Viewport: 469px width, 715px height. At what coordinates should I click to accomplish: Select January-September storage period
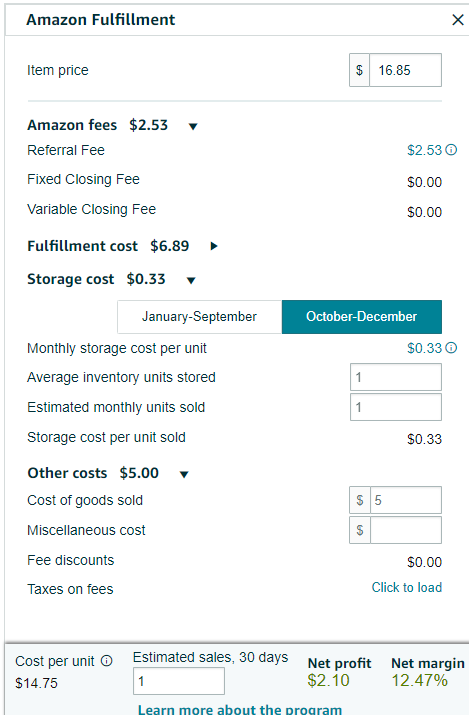(x=200, y=316)
